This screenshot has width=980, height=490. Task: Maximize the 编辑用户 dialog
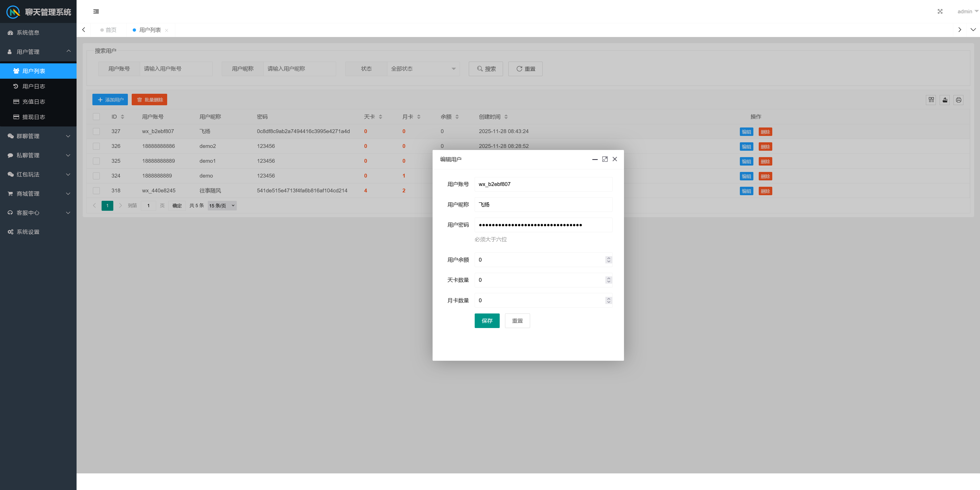coord(605,159)
